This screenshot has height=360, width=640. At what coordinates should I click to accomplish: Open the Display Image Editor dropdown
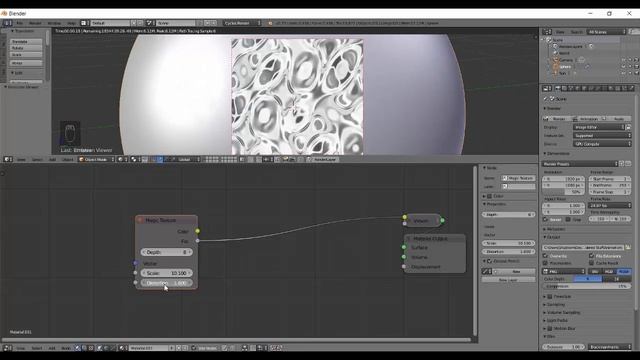coord(599,127)
